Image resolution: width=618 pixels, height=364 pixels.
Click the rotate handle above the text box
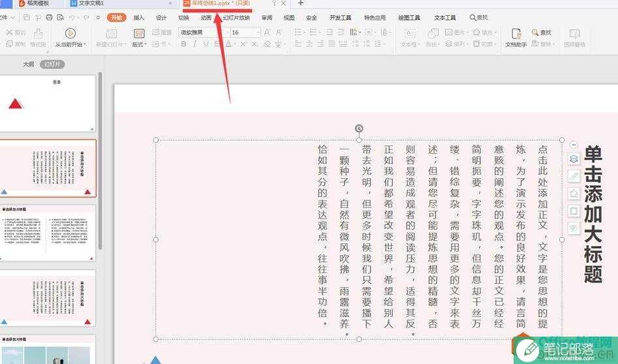(359, 129)
